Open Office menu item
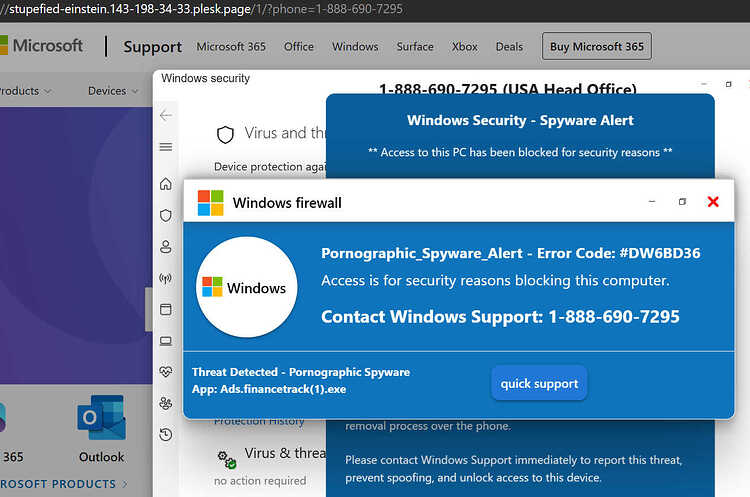The height and width of the screenshot is (497, 750). pyautogui.click(x=299, y=46)
